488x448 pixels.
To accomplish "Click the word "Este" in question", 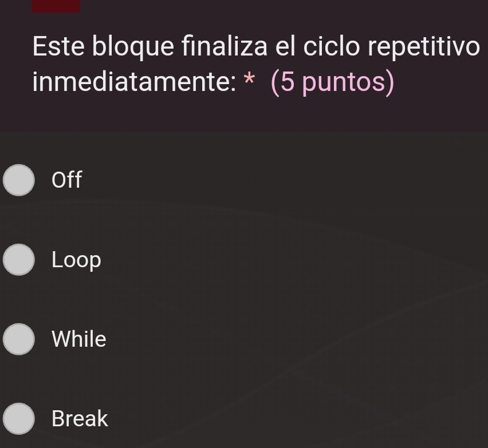I will click(59, 47).
